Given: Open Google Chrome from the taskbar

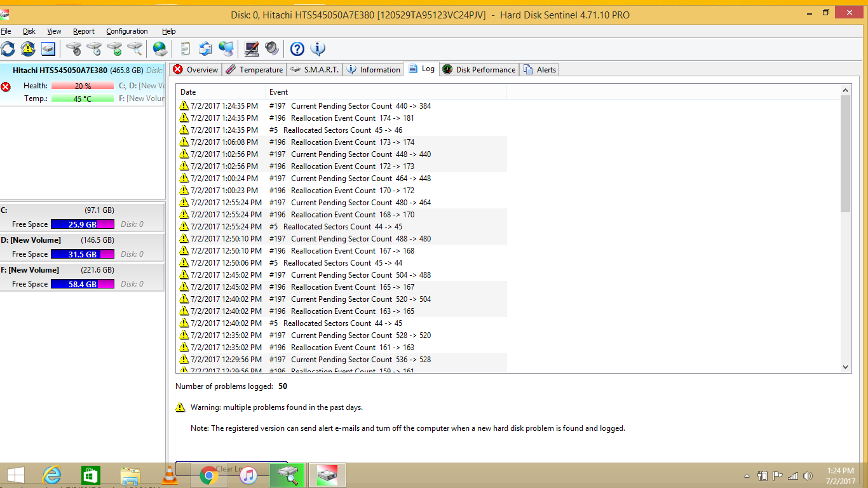Looking at the screenshot, I should tap(209, 475).
